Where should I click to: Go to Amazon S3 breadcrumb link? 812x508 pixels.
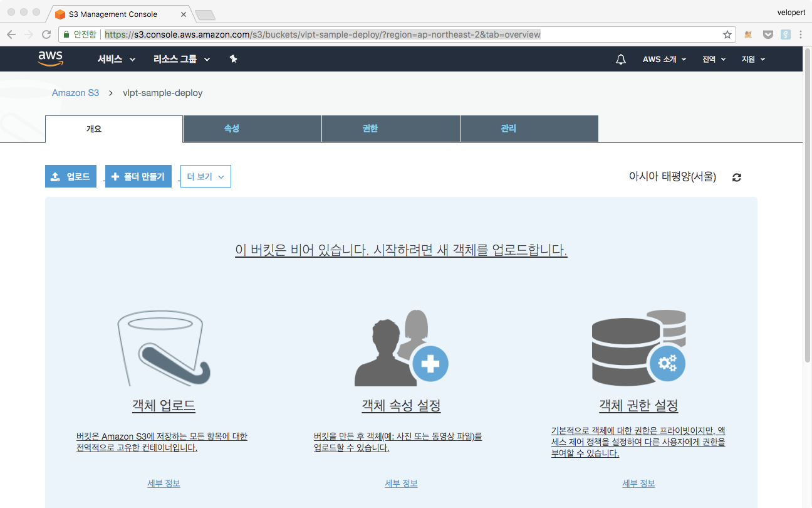(x=75, y=93)
